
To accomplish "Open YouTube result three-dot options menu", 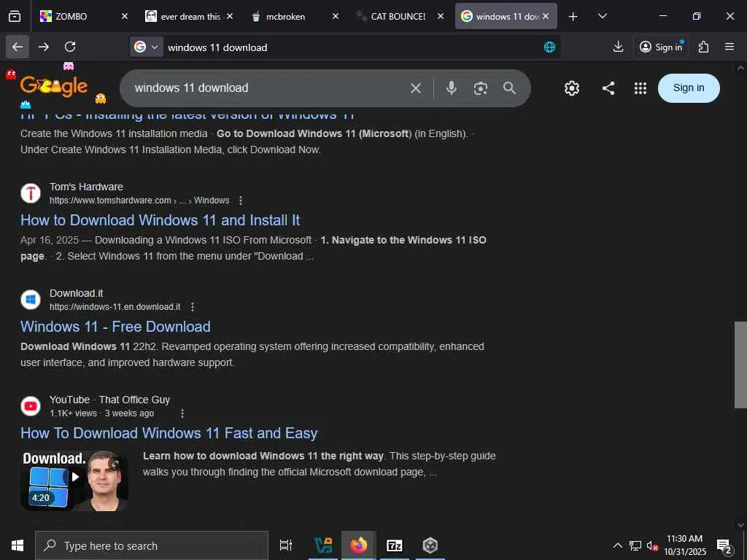I will (x=182, y=413).
